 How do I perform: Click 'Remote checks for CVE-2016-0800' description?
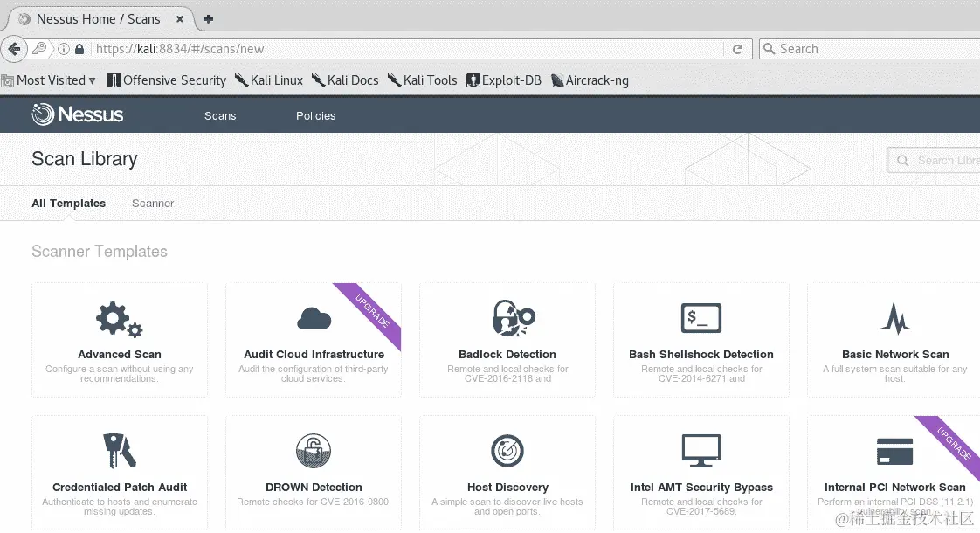[314, 502]
